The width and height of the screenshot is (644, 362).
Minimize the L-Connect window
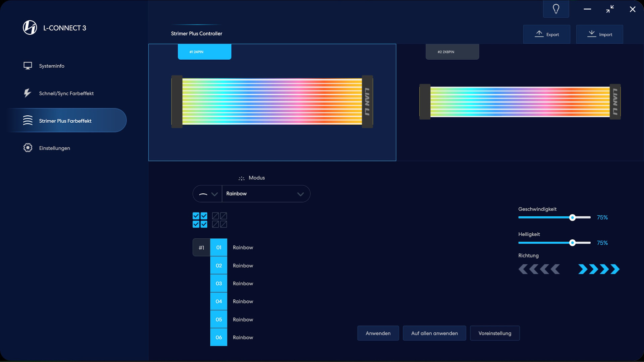pyautogui.click(x=587, y=9)
